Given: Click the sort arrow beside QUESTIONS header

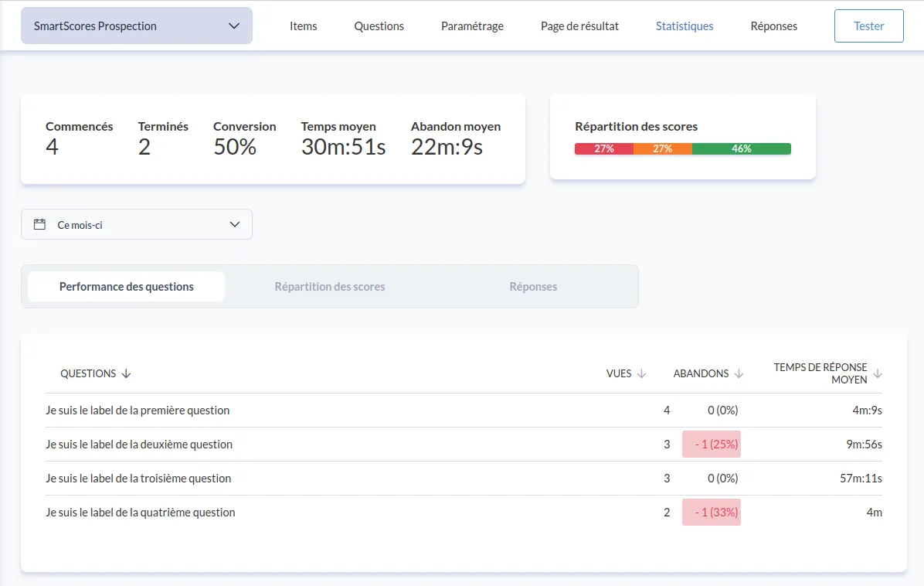Looking at the screenshot, I should pyautogui.click(x=127, y=373).
